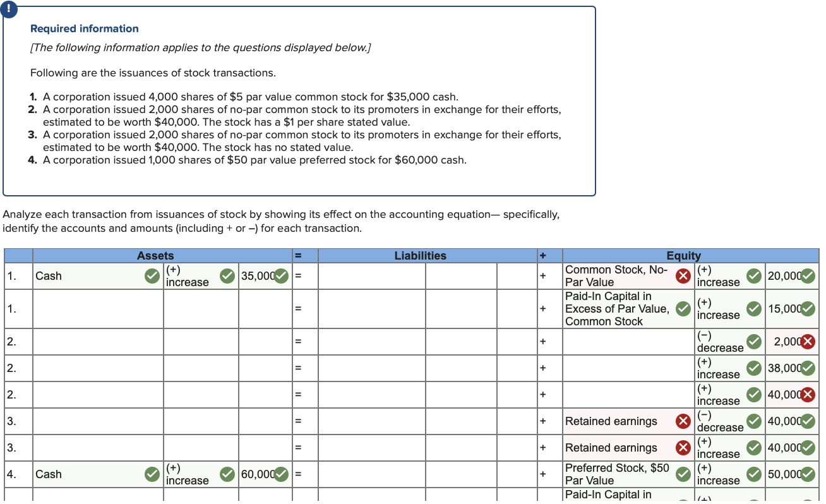The width and height of the screenshot is (826, 504).
Task: Click green check after row 4 Cash increase direction
Action: [x=227, y=474]
